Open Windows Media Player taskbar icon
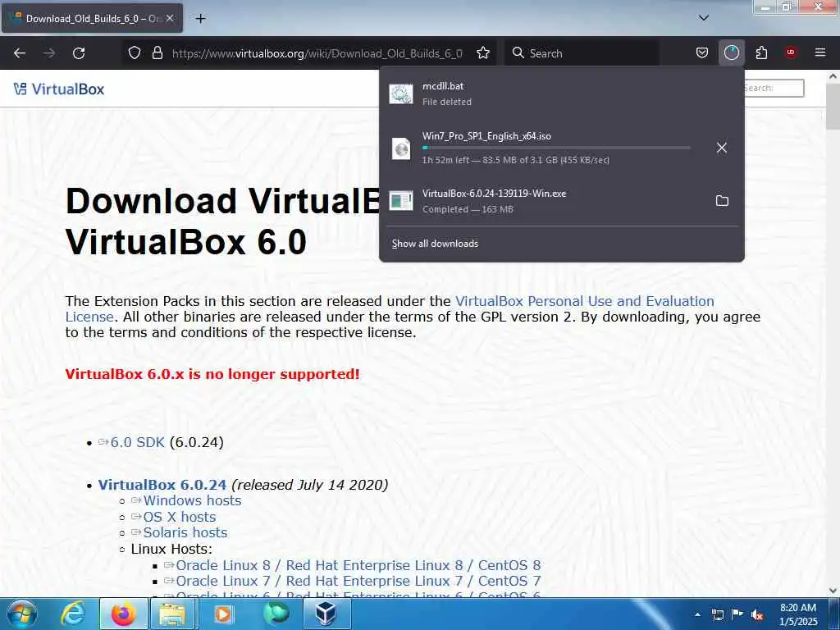840x630 pixels. [224, 614]
